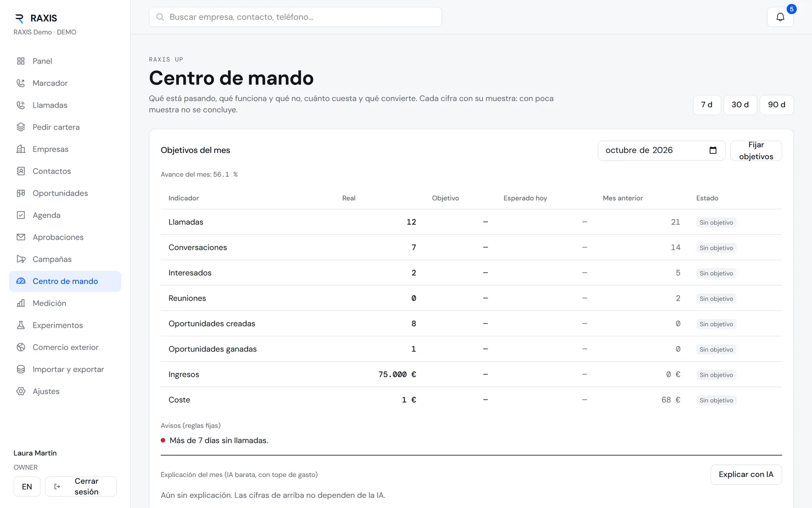Select the 30 d period button
Image resolution: width=812 pixels, height=508 pixels.
(740, 105)
